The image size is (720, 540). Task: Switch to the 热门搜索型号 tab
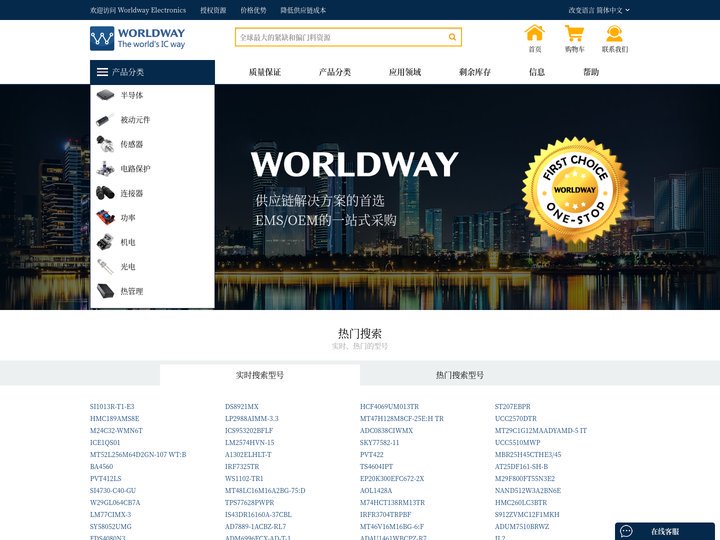460,375
